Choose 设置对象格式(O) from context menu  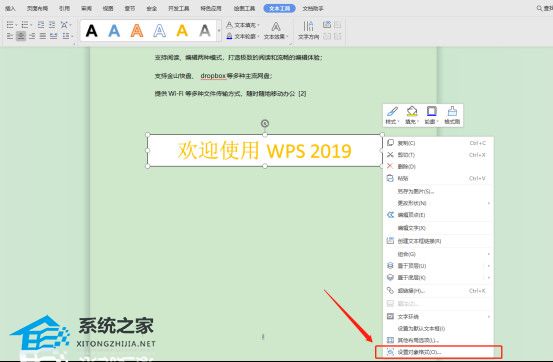(438, 352)
